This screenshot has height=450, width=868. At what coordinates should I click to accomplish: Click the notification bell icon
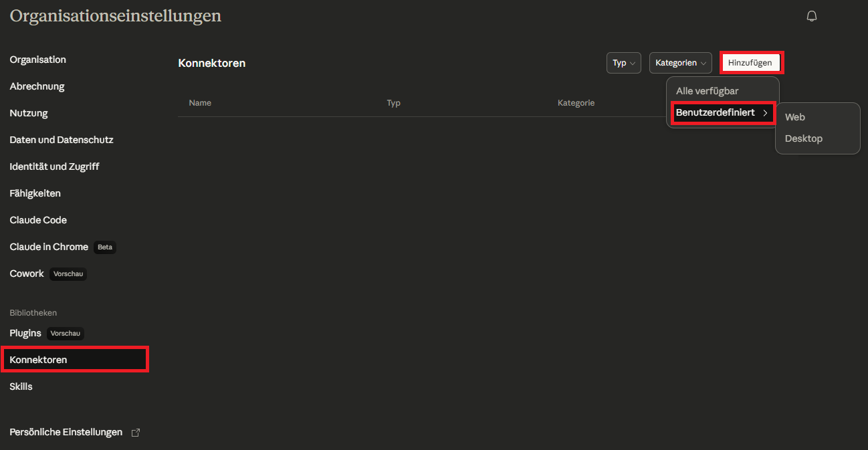tap(812, 16)
